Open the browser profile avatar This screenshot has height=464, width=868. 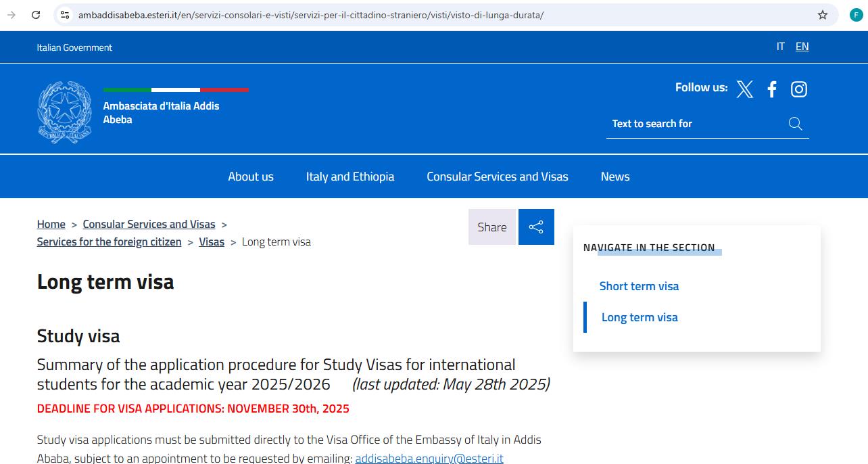pos(856,14)
